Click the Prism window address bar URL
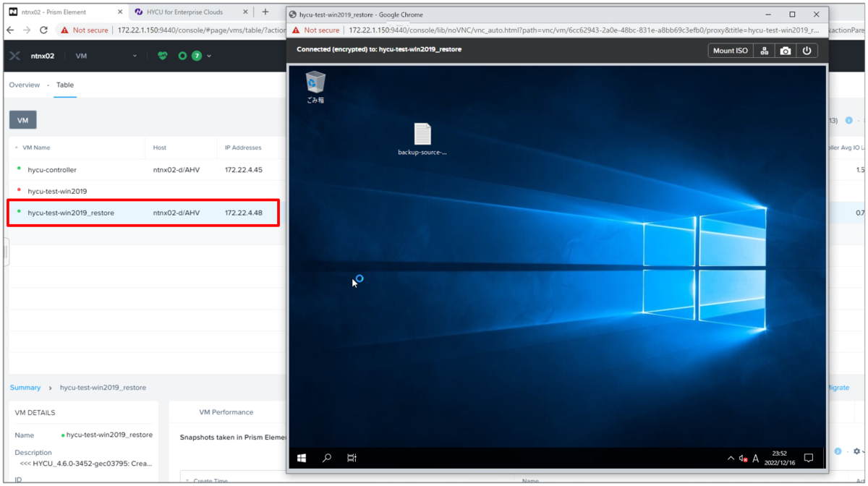Viewport: 868px width, 486px height. click(x=201, y=30)
